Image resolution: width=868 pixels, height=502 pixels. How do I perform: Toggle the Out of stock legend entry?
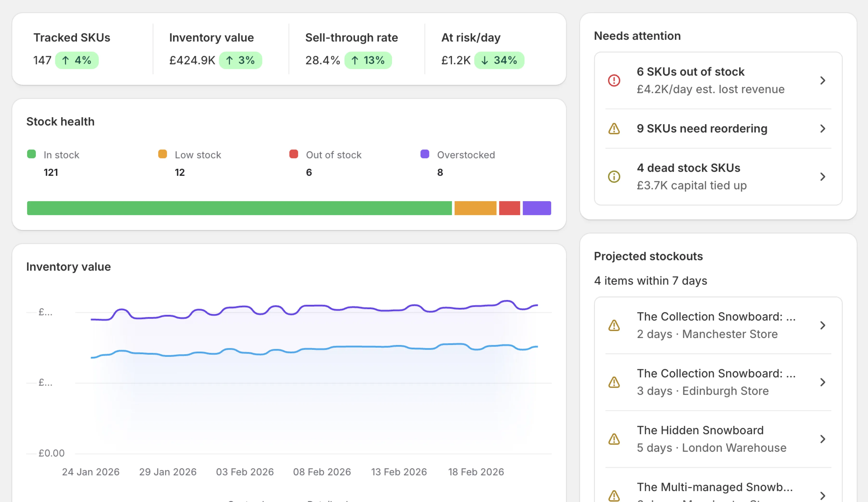(x=325, y=155)
